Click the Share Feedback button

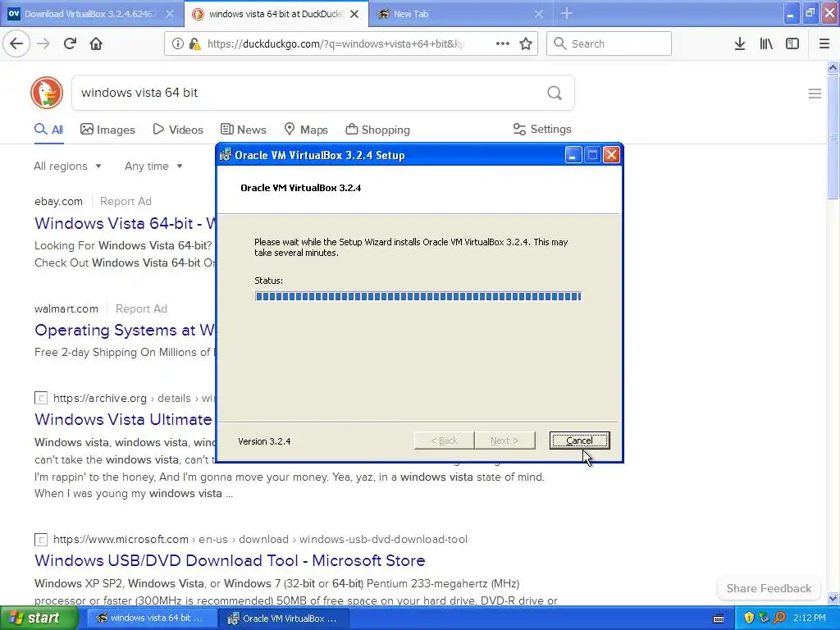(769, 588)
